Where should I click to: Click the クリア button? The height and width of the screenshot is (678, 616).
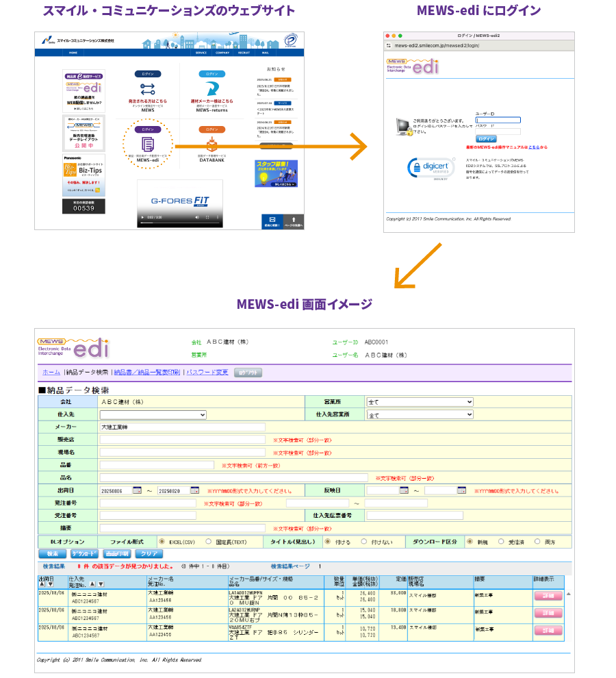click(149, 553)
